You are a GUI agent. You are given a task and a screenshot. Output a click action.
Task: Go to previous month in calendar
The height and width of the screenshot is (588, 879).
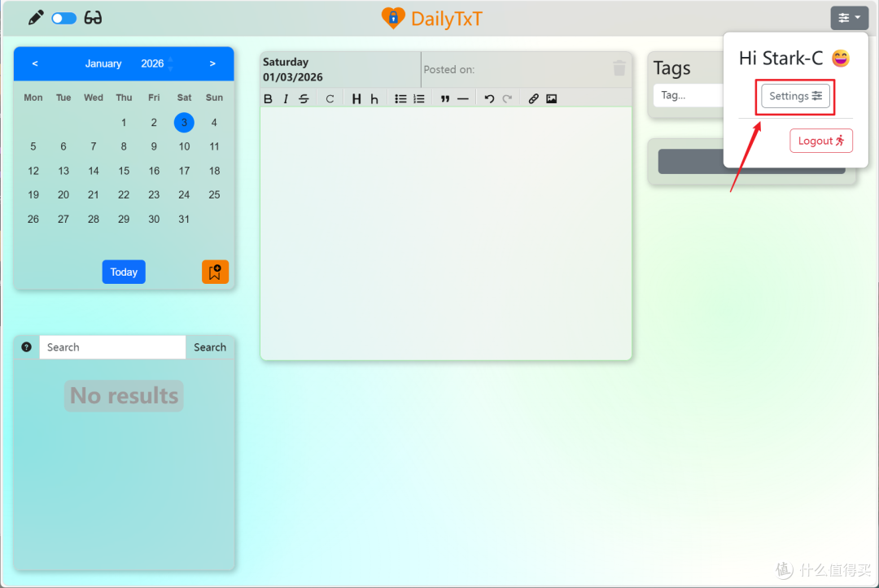coord(35,63)
